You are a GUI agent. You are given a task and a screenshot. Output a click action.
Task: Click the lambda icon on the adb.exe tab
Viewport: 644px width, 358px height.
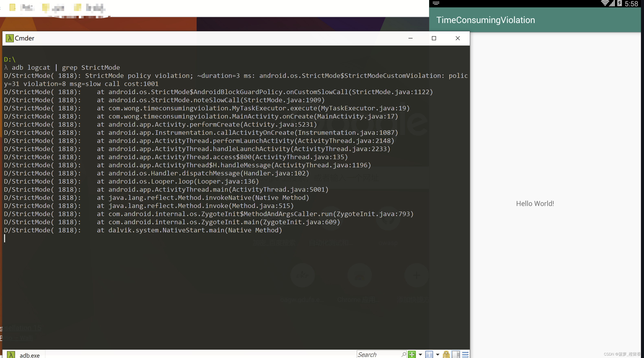pyautogui.click(x=11, y=355)
